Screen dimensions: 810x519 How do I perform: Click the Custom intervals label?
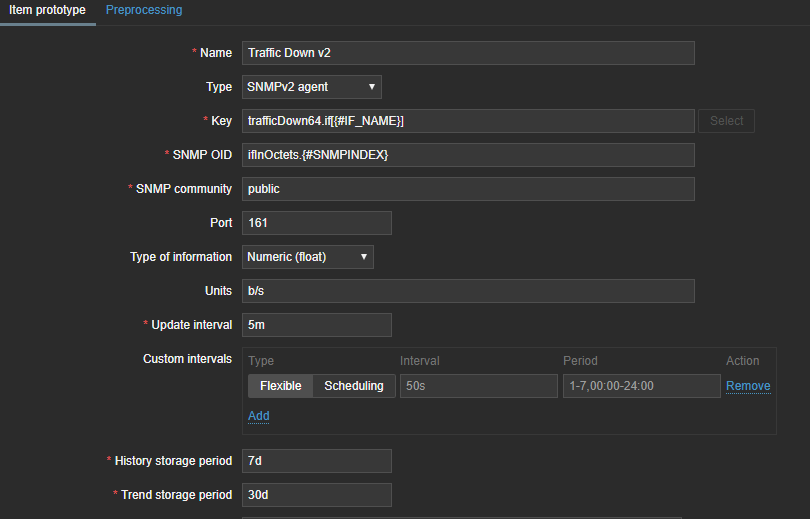click(x=188, y=359)
